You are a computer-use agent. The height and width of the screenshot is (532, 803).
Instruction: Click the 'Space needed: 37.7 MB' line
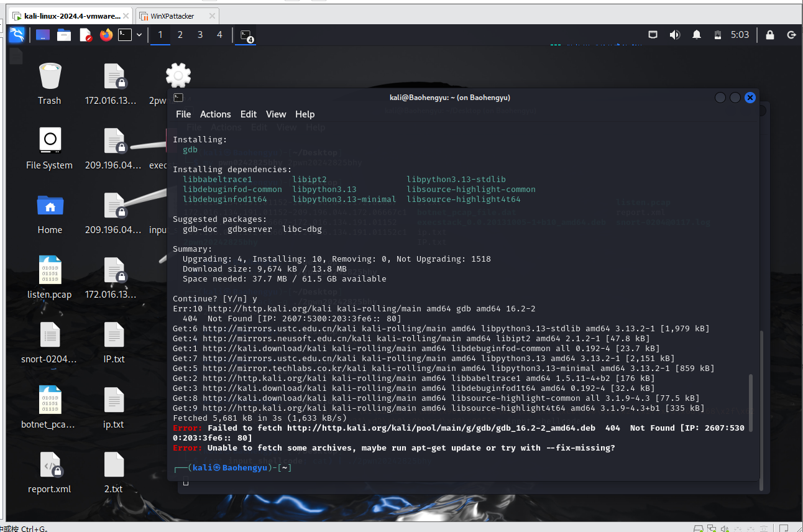pos(285,279)
